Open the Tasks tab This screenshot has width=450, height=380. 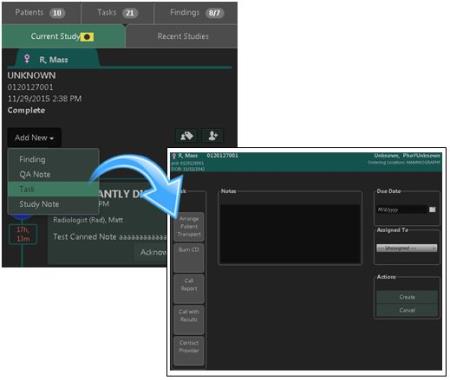117,13
